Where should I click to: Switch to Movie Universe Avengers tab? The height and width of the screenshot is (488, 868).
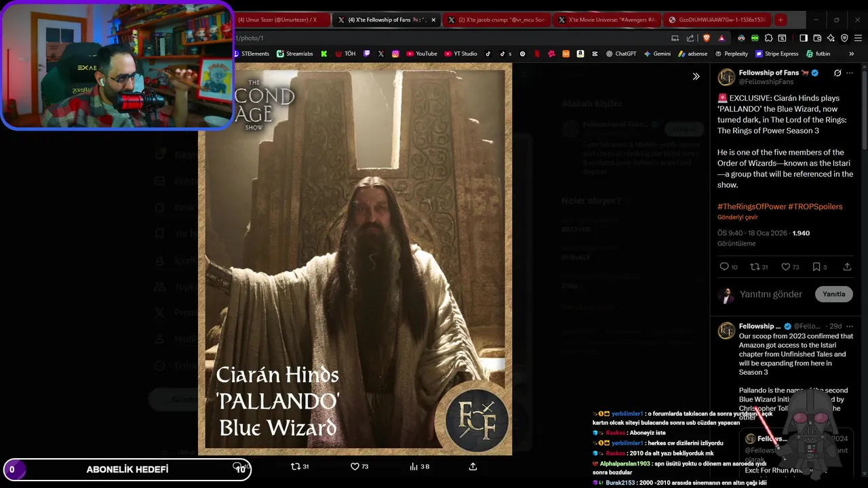(x=607, y=20)
